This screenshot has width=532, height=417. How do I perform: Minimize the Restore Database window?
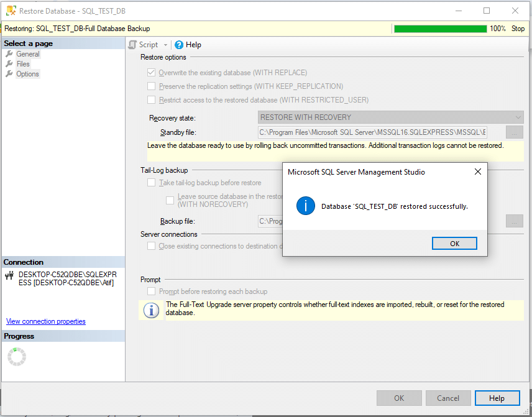[459, 11]
